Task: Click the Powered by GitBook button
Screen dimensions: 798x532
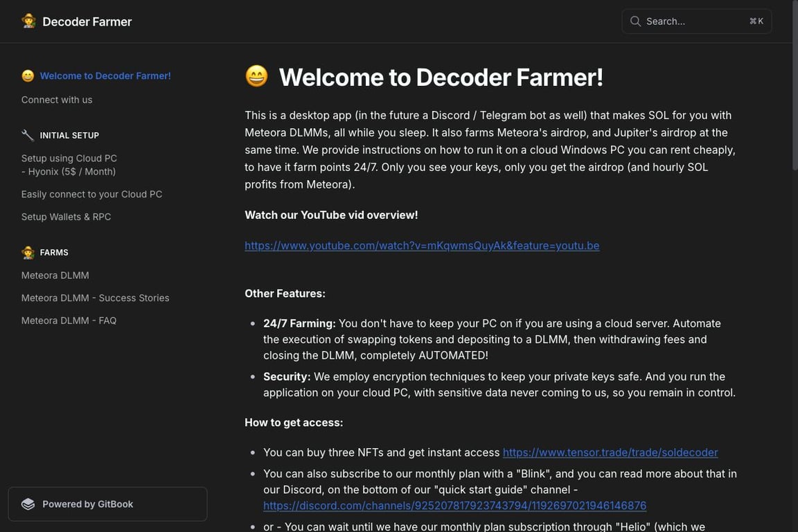Action: [x=107, y=504]
